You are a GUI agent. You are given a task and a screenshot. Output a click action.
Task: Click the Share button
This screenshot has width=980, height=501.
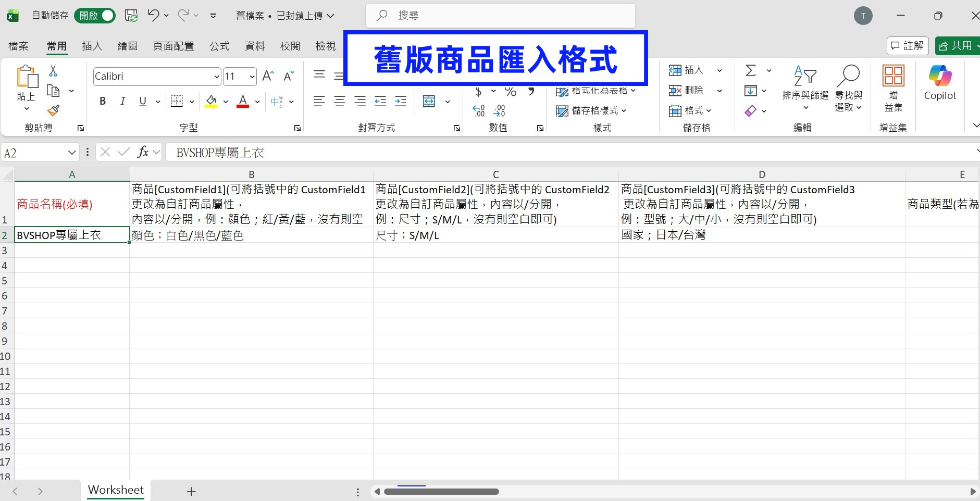[958, 46]
